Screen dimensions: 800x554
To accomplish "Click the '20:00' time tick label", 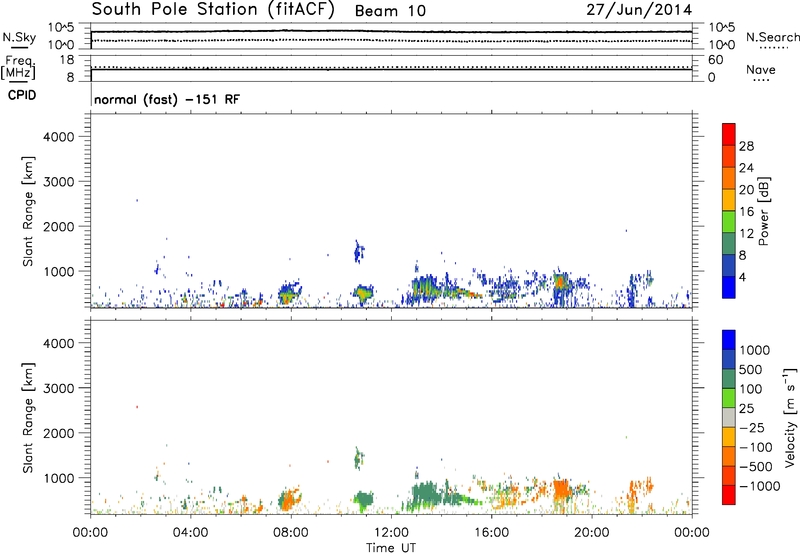I will (591, 533).
